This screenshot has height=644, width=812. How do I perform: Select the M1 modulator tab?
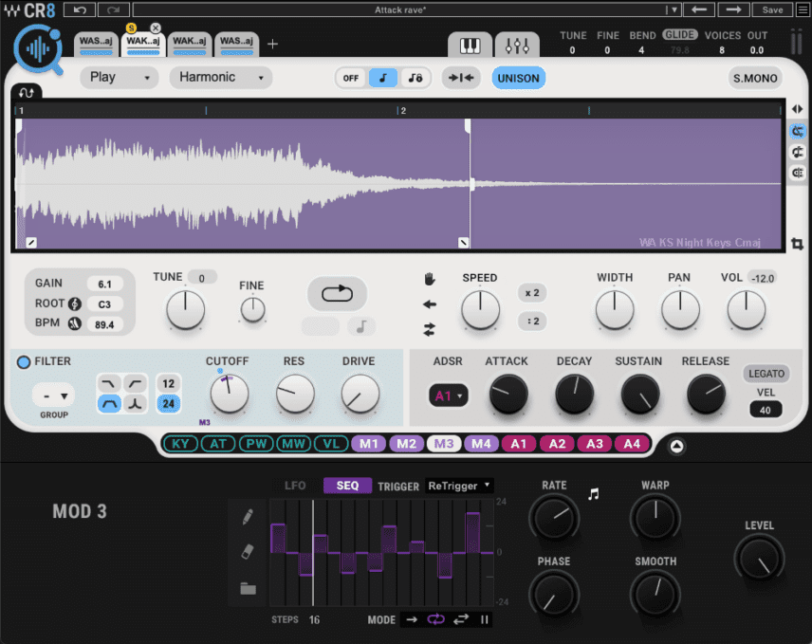coord(369,444)
